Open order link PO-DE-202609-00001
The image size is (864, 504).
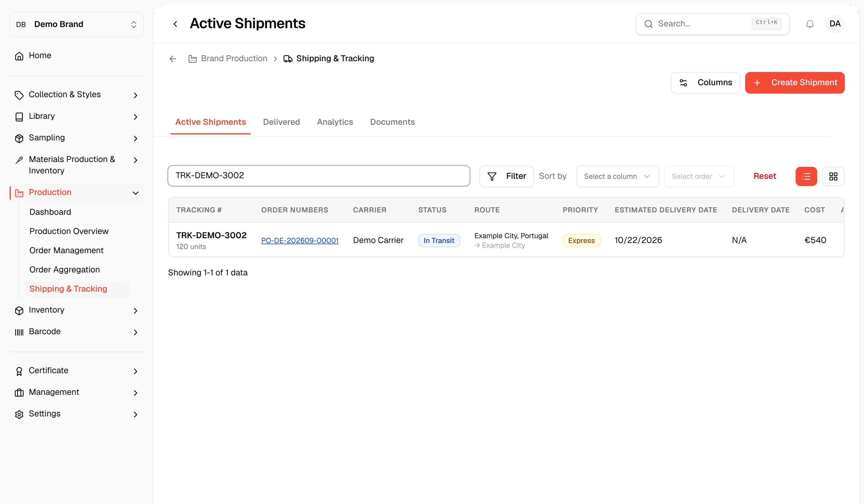point(300,241)
